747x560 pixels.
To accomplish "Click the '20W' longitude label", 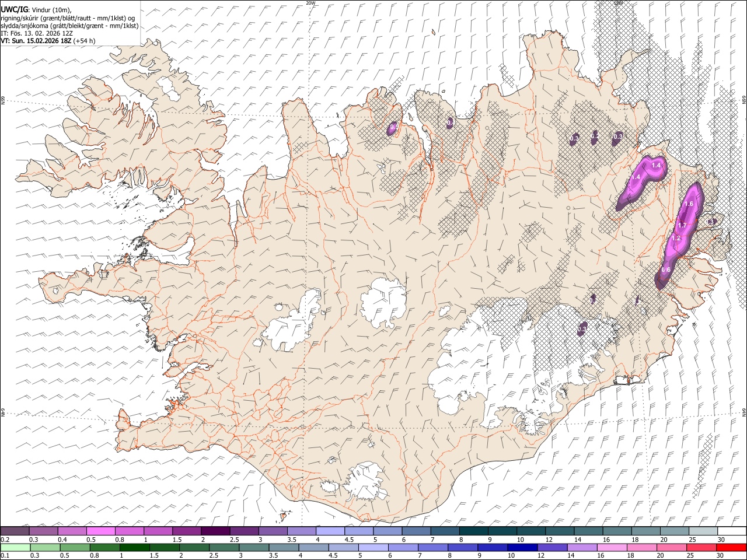I will click(x=310, y=3).
